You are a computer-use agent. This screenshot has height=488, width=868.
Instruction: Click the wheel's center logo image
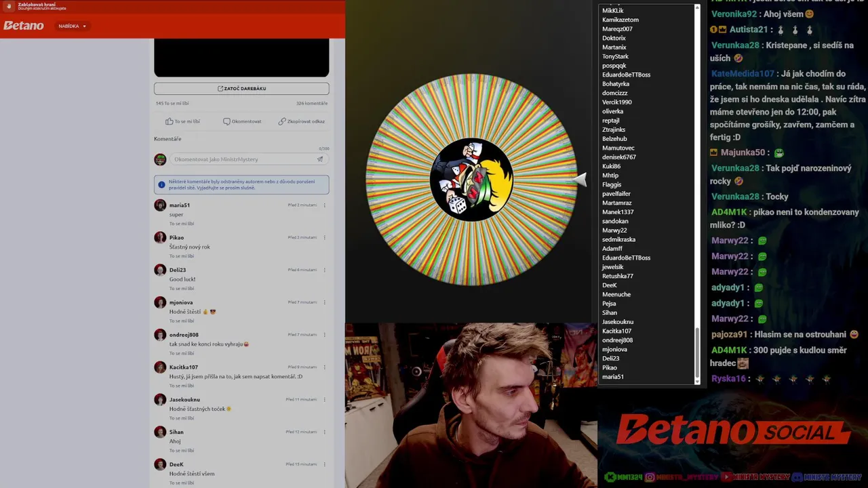tap(471, 180)
